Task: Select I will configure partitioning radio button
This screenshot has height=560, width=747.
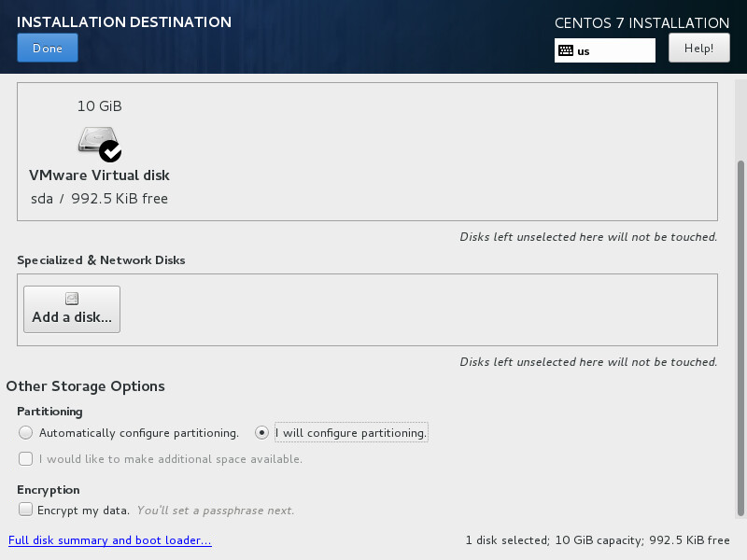Action: (x=261, y=432)
